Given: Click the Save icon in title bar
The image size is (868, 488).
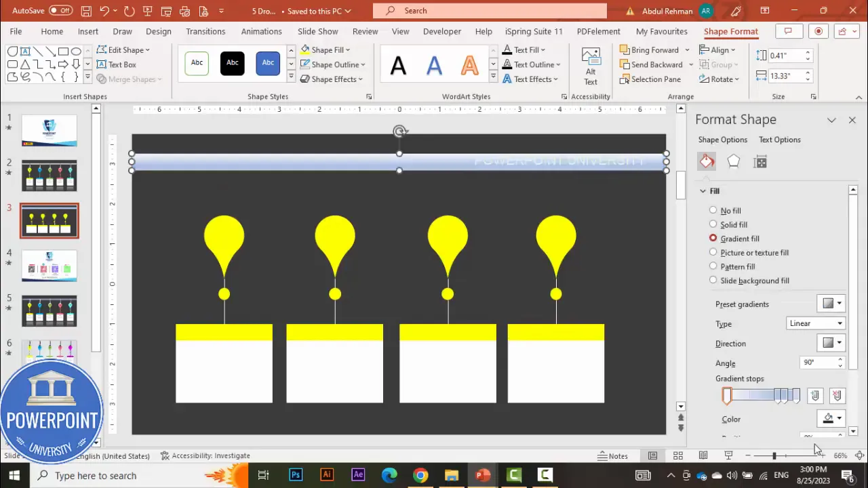Looking at the screenshot, I should tap(86, 11).
